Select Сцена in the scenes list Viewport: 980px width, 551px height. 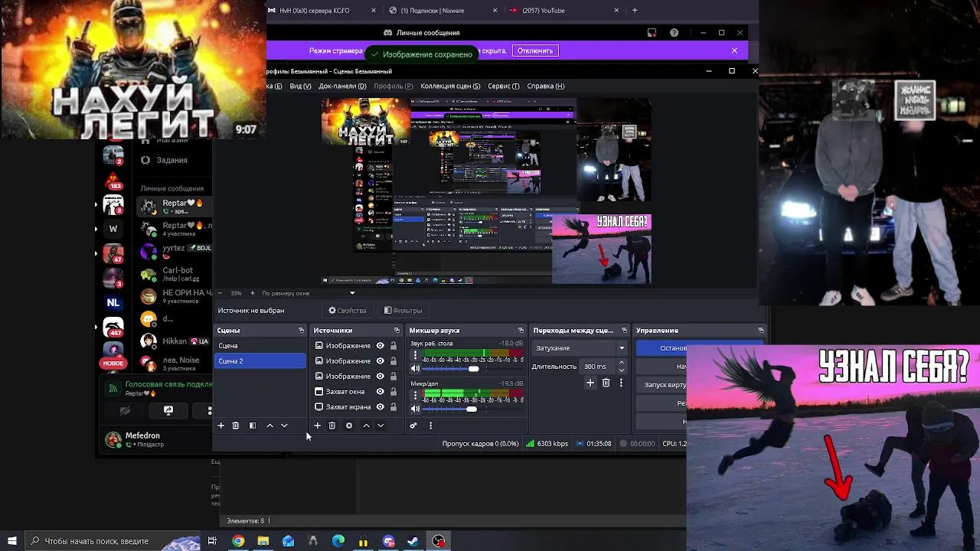260,346
